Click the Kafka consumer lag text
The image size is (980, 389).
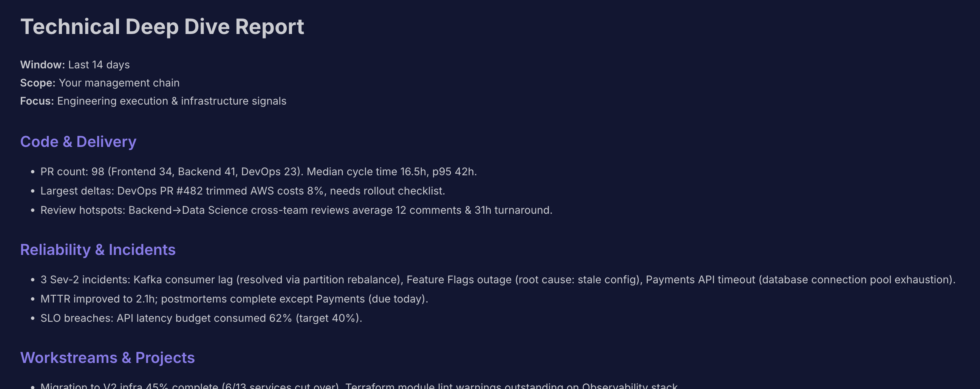(x=182, y=280)
